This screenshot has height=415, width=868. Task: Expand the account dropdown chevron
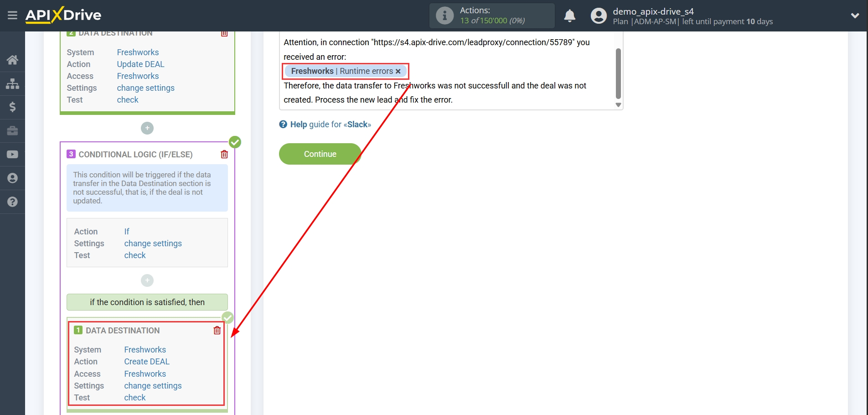tap(855, 16)
